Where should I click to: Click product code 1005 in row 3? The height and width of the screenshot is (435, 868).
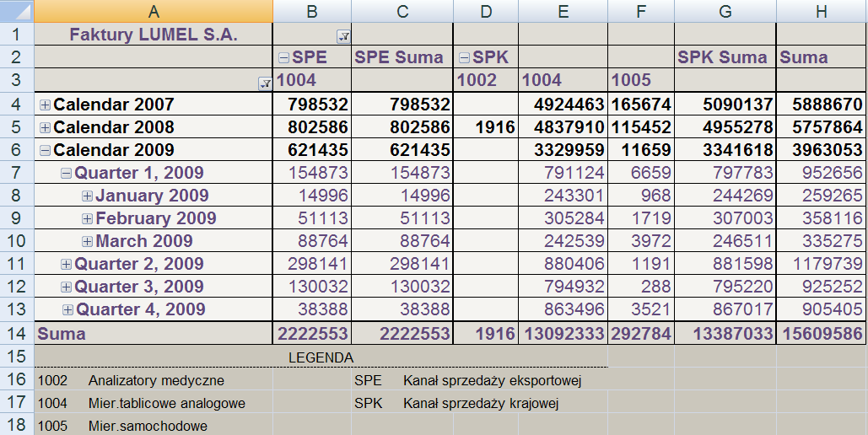pos(640,80)
